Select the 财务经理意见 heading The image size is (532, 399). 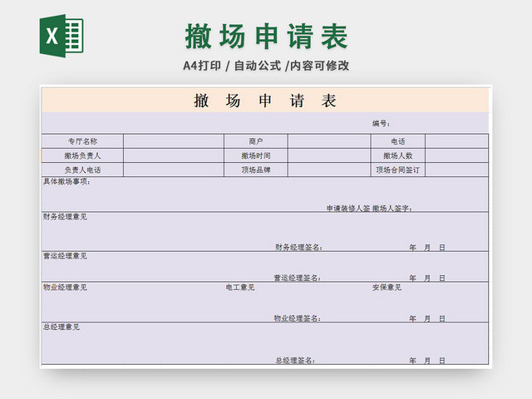pos(65,217)
